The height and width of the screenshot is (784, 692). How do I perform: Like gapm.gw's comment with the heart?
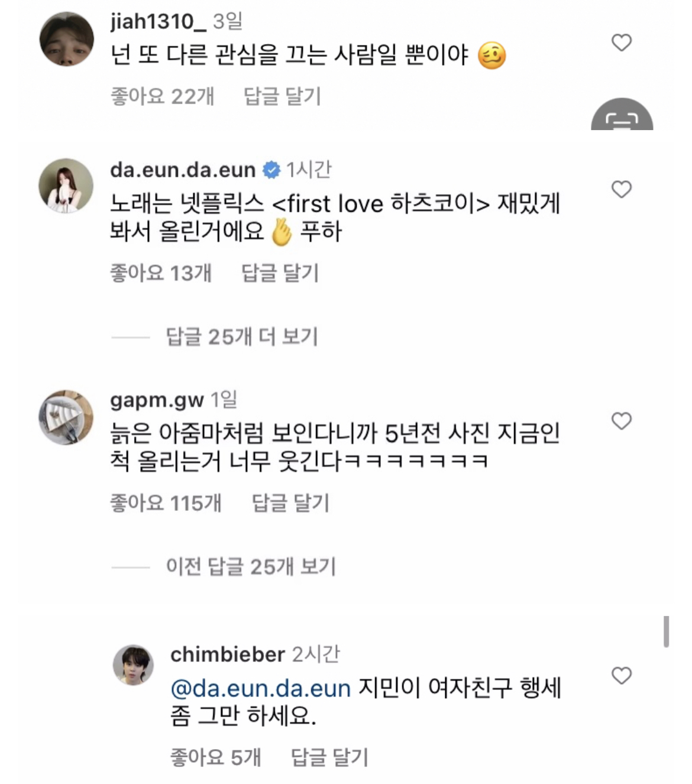621,421
